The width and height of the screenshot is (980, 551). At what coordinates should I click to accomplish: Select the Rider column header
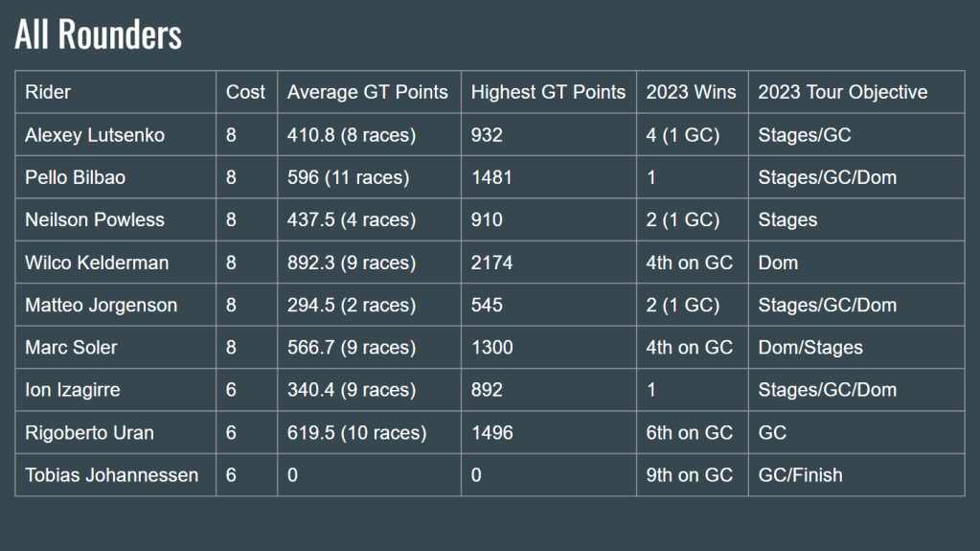pyautogui.click(x=48, y=92)
